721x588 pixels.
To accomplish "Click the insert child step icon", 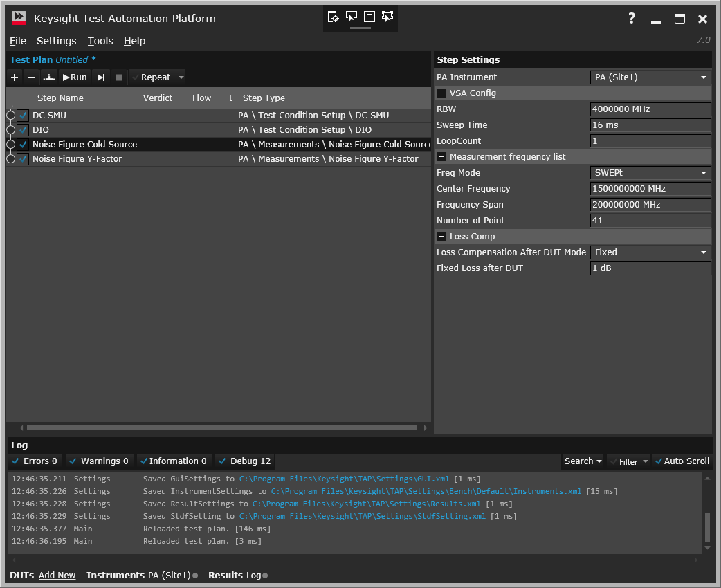I will (48, 77).
